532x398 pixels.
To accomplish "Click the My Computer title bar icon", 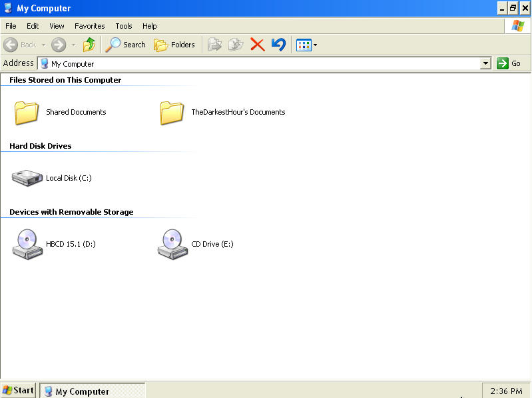I will 8,8.
